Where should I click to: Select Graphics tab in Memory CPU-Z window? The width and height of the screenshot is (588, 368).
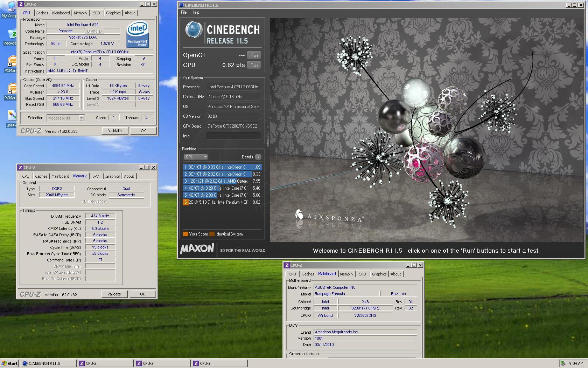tap(112, 176)
